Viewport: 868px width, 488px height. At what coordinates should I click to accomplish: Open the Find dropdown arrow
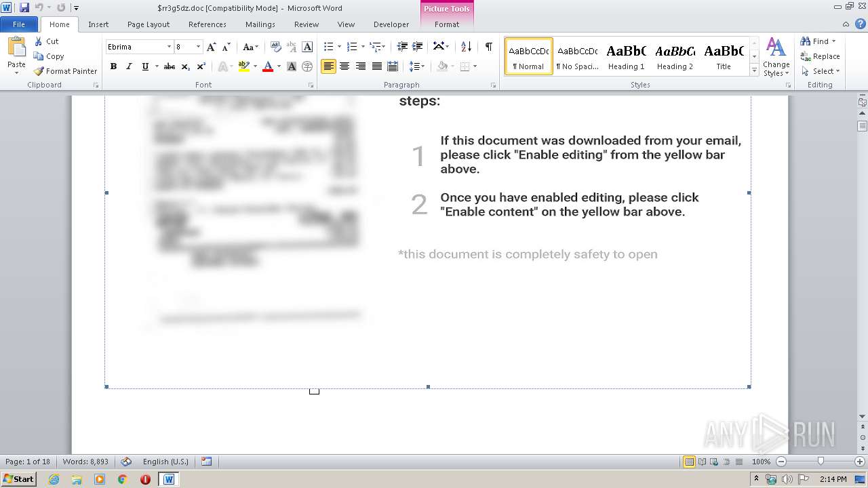tap(833, 41)
